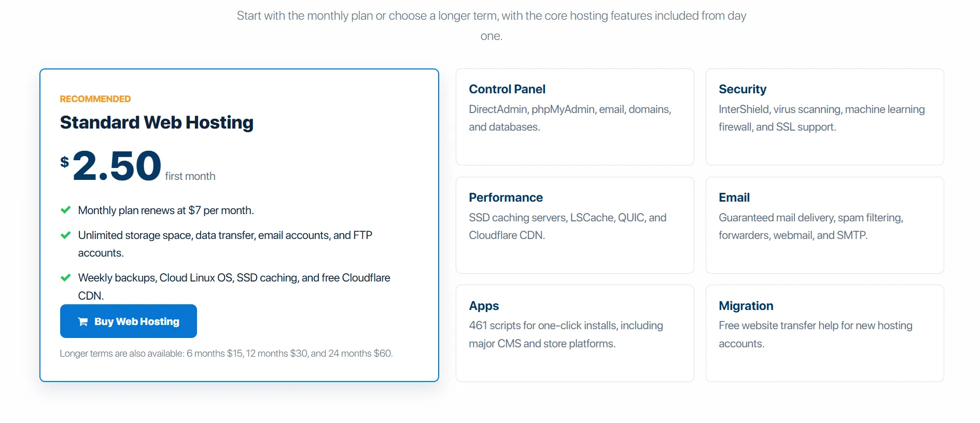Click the Migration heading text
The height and width of the screenshot is (423, 980).
746,306
